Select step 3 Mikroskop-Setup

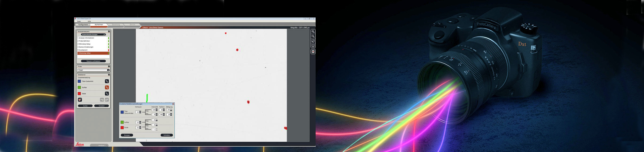[x=93, y=44]
